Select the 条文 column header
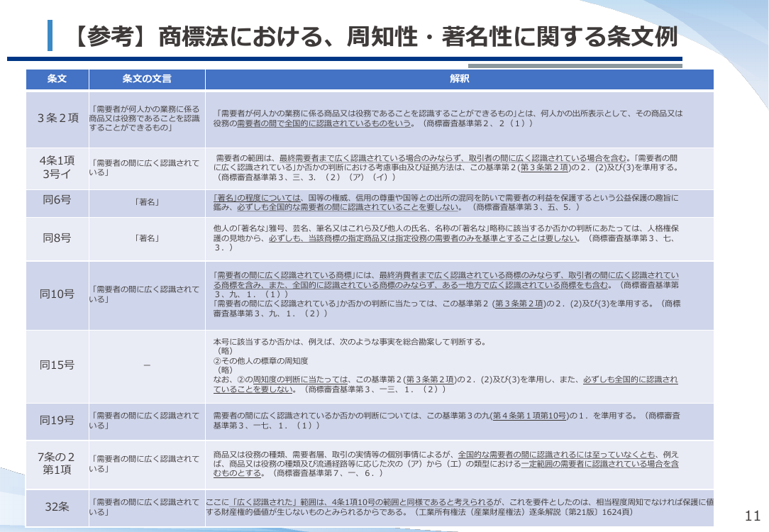769x532 pixels. click(57, 79)
